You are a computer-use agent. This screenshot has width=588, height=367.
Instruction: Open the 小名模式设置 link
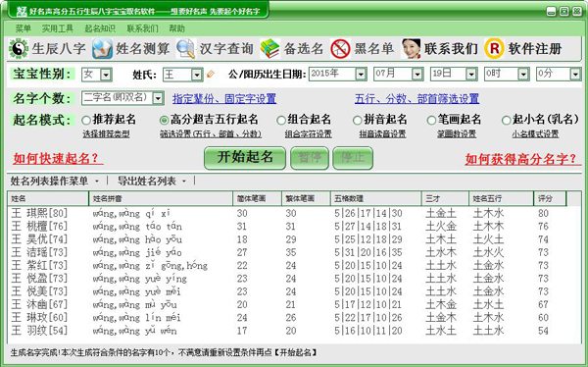535,134
